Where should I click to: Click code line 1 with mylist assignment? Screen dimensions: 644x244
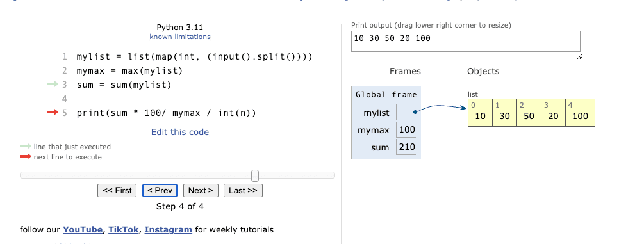click(x=195, y=57)
